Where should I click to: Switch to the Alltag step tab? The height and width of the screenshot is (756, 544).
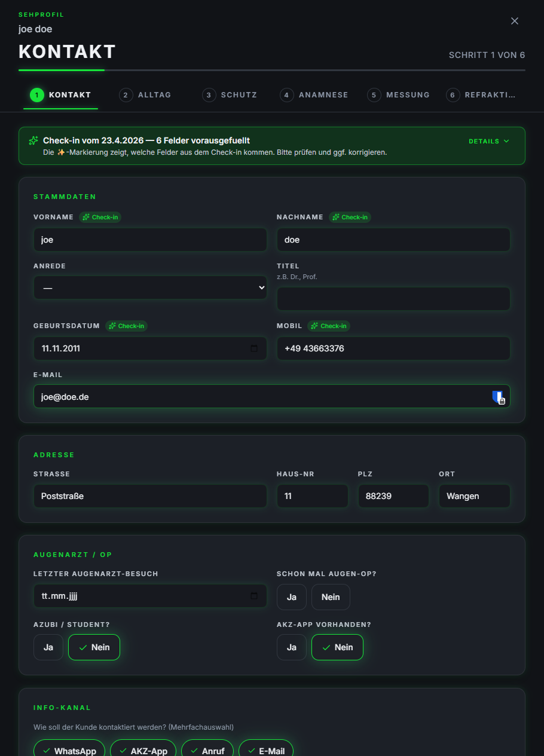(x=145, y=95)
